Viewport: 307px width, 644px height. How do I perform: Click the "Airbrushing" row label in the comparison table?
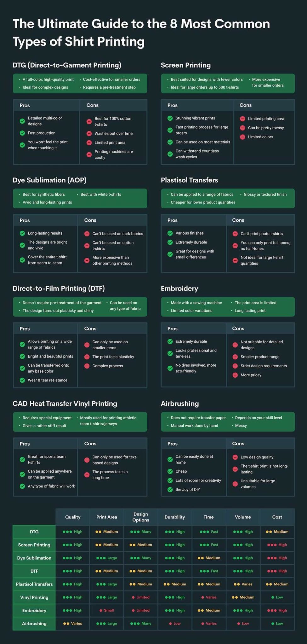point(34,623)
